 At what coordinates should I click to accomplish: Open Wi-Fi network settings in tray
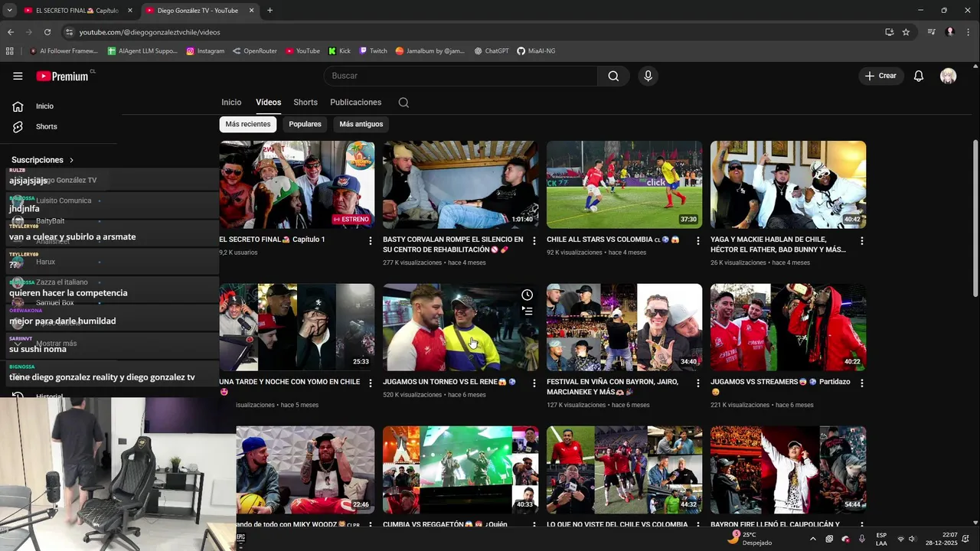point(900,539)
